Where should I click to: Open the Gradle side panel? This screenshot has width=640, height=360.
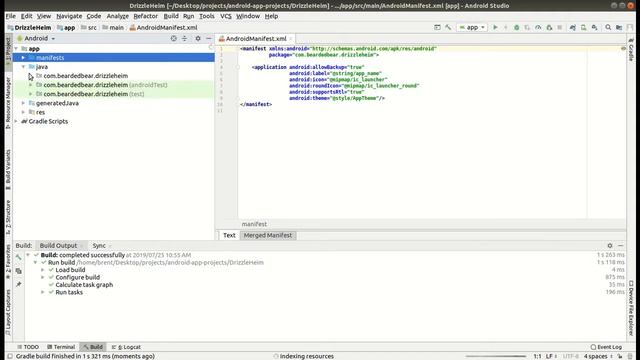coord(631,50)
